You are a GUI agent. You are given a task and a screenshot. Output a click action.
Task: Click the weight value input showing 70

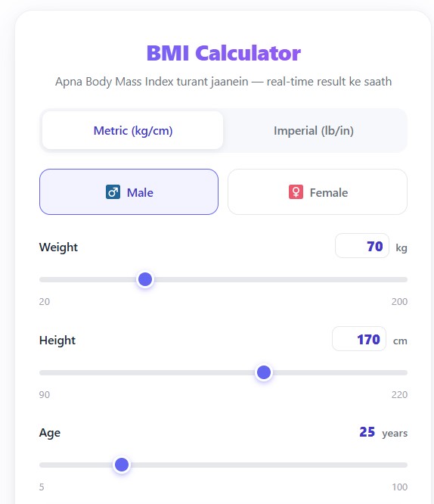tap(362, 246)
